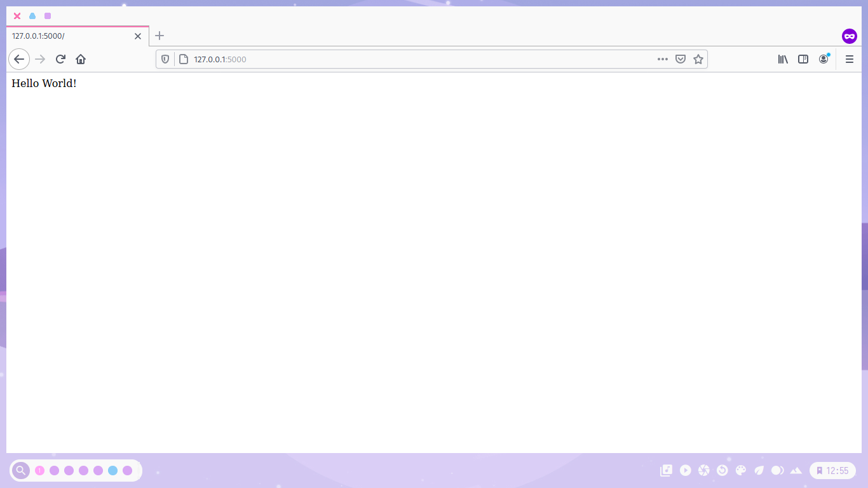This screenshot has height=488, width=868.
Task: Click inside the address bar
Action: click(x=381, y=59)
